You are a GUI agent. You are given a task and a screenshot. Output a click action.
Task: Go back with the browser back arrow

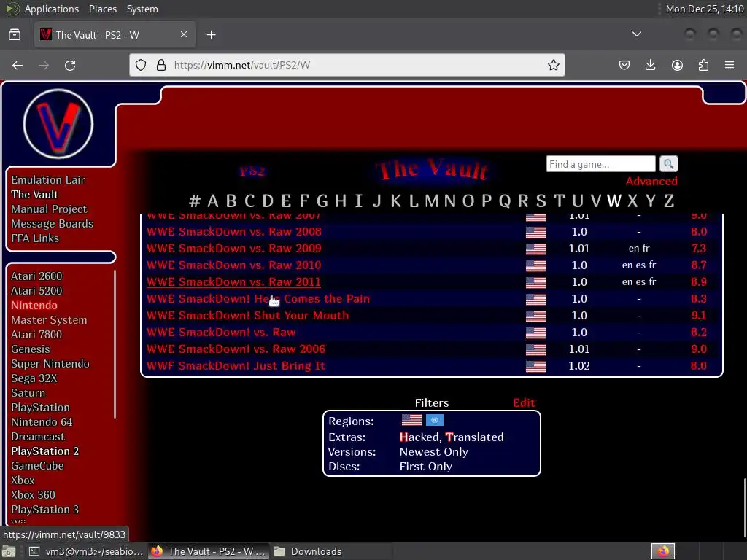(x=18, y=65)
